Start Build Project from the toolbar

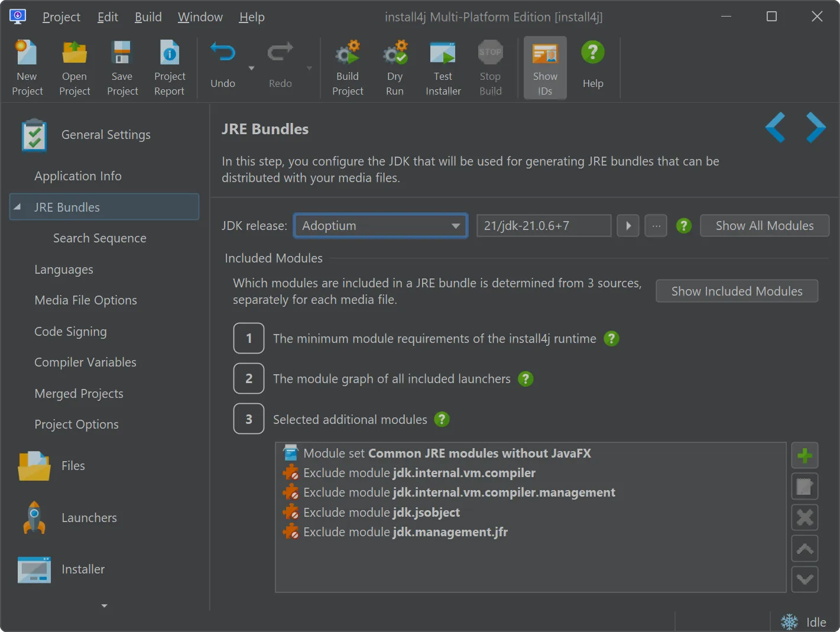[x=348, y=67]
